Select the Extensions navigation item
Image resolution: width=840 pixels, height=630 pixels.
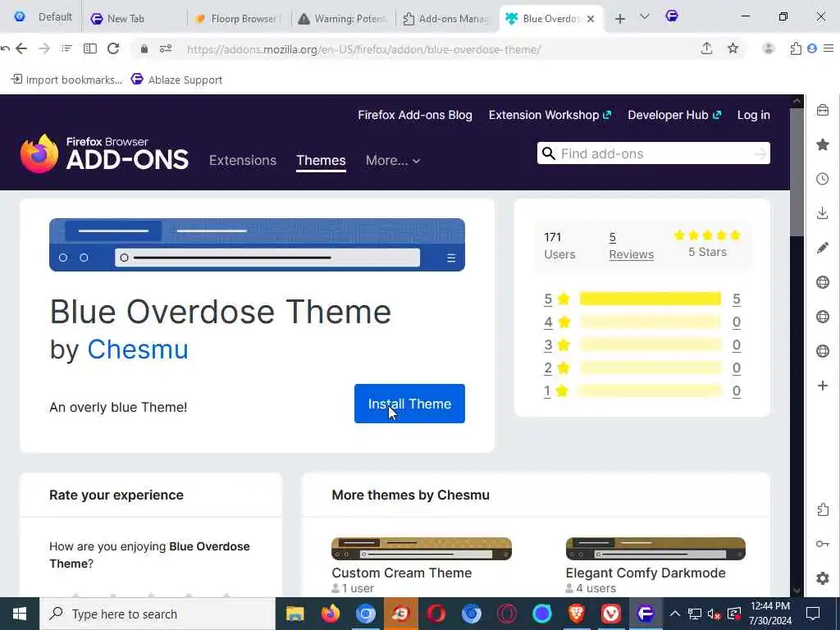243,160
